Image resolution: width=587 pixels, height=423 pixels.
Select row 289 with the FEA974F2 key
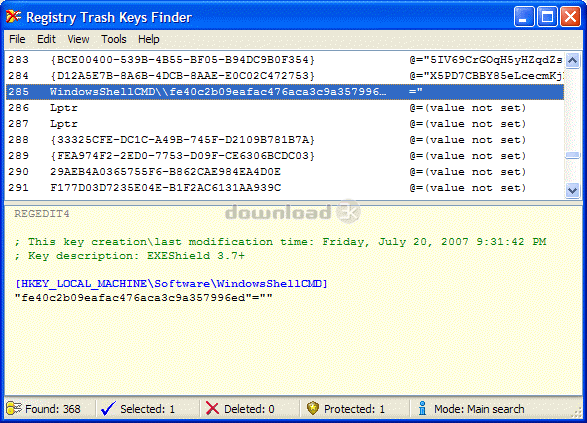click(x=285, y=156)
